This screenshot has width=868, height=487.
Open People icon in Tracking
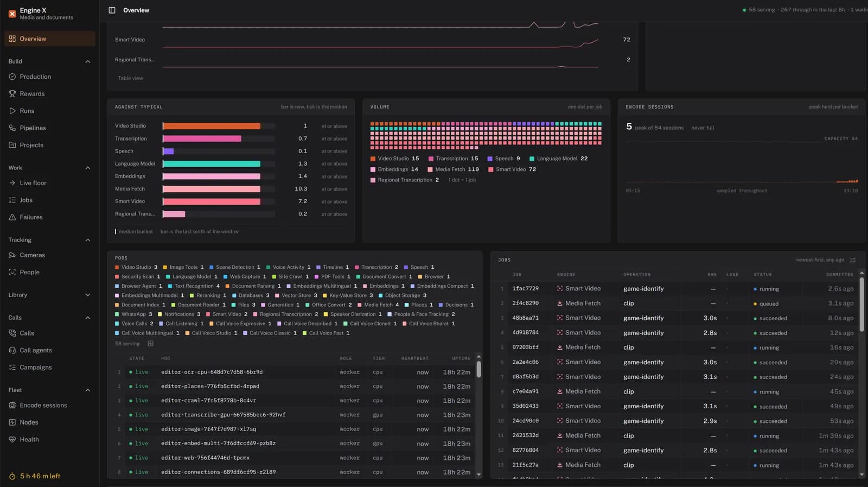[x=12, y=273]
